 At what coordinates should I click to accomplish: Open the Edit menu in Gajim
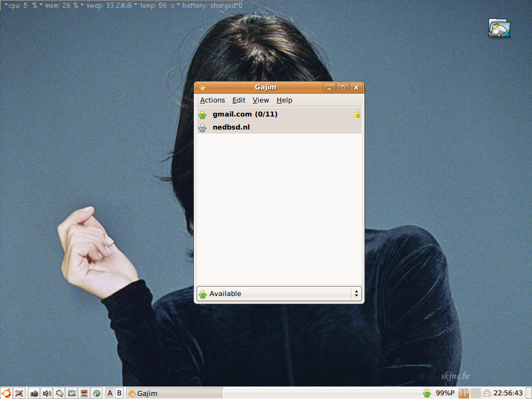[x=239, y=100]
